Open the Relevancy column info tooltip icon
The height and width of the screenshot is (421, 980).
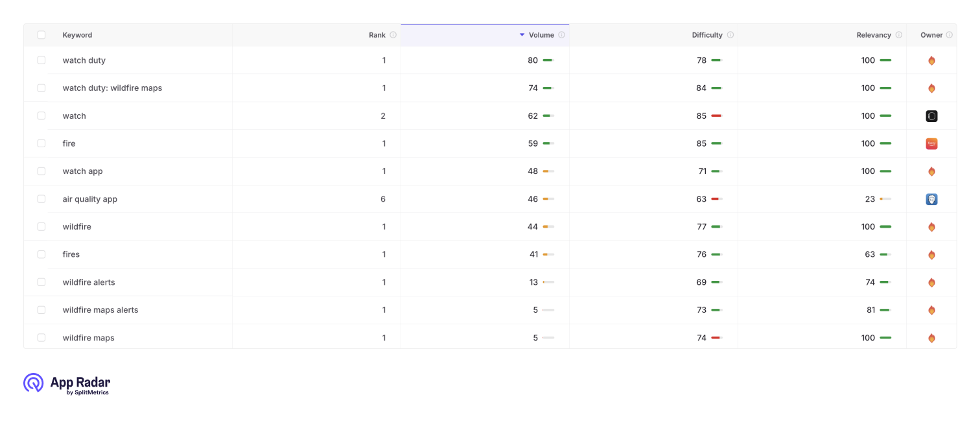(900, 35)
